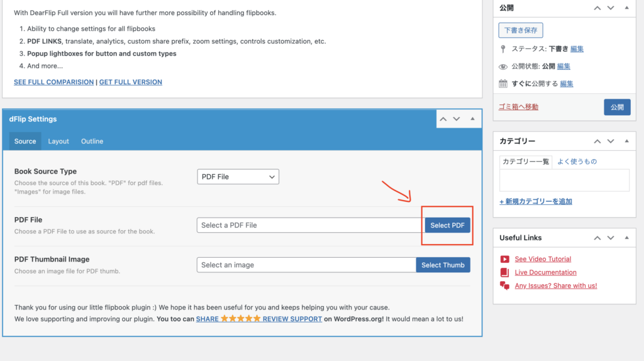Image resolution: width=644 pixels, height=361 pixels.
Task: Move dFlip Settings panel up
Action: (x=443, y=119)
